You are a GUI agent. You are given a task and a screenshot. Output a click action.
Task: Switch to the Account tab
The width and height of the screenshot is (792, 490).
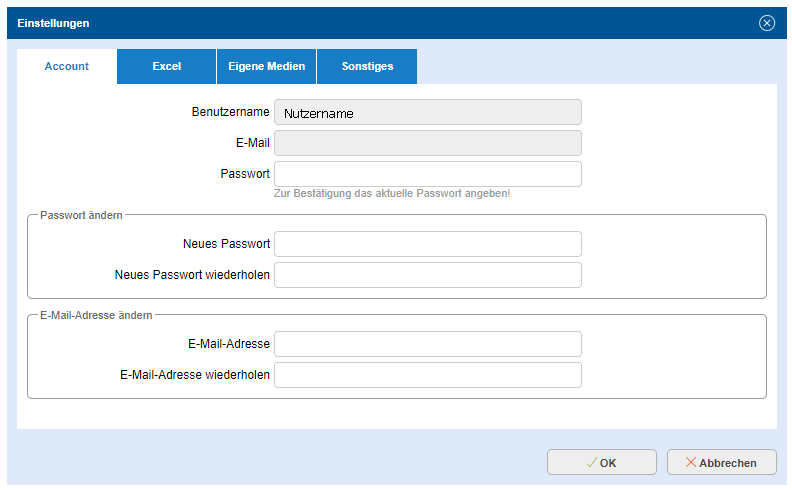(67, 67)
